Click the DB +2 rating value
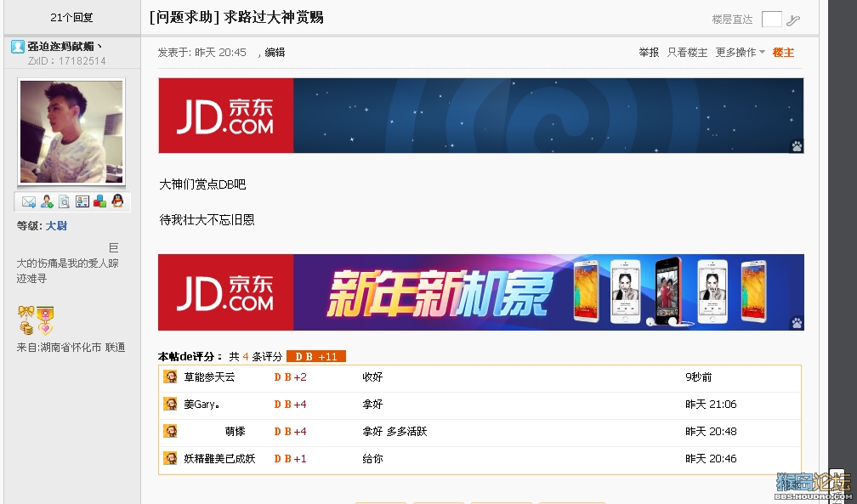Viewport: 857px width, 504px height. [x=290, y=377]
